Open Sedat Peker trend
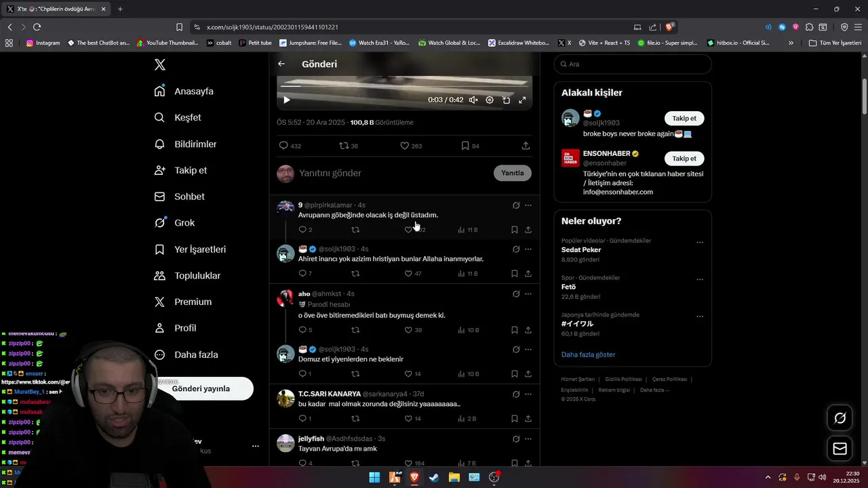This screenshot has width=868, height=488. coord(581,249)
